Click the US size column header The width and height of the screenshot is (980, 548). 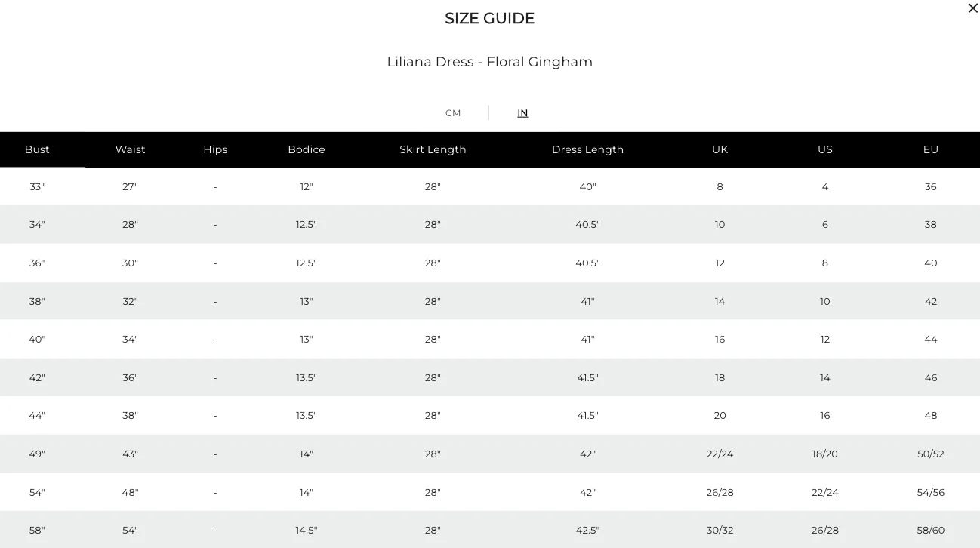(825, 149)
